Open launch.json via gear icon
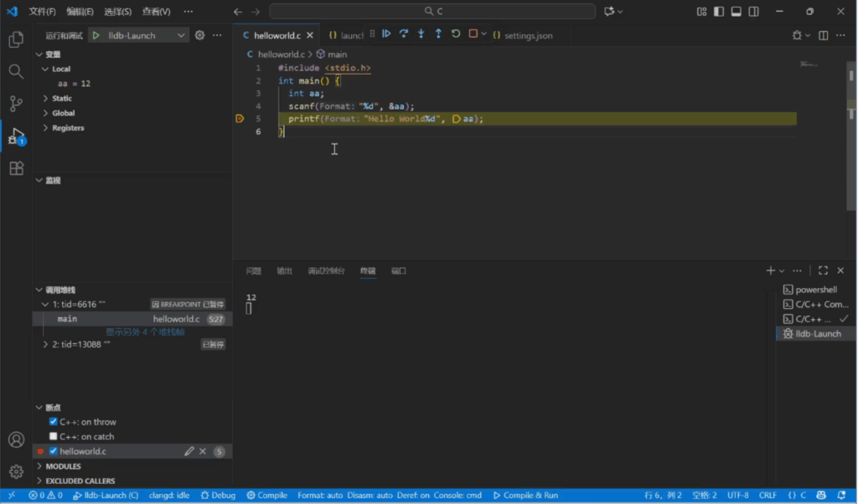The width and height of the screenshot is (858, 504). point(199,35)
